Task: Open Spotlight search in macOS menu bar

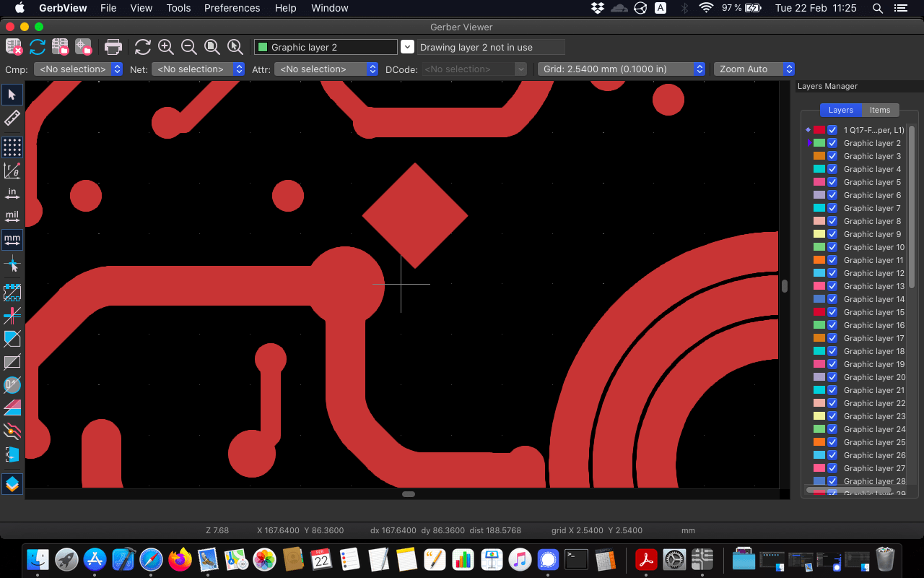Action: [878, 8]
